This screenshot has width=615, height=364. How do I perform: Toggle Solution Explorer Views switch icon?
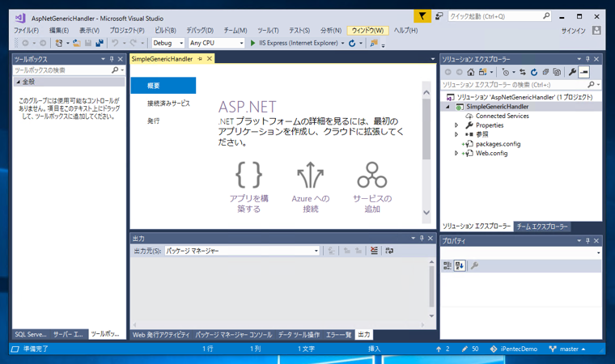[x=485, y=72]
